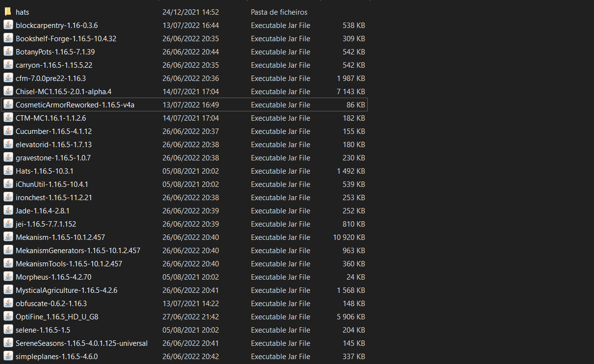The height and width of the screenshot is (364, 594).
Task: Select the Cucumber-1.16.5-4.1.12 jar icon
Action: [x=8, y=131]
